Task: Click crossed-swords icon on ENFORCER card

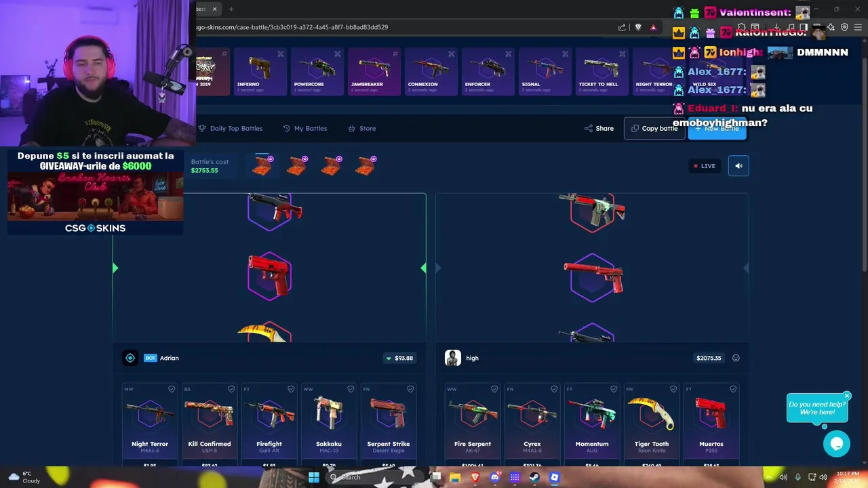Action: pos(509,54)
